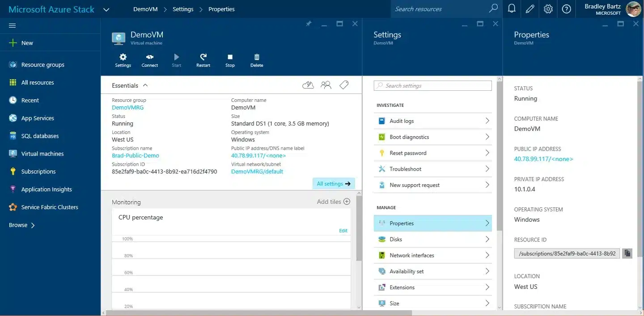The height and width of the screenshot is (316, 644).
Task: Copy the Resource ID using the copy icon
Action: [x=627, y=253]
